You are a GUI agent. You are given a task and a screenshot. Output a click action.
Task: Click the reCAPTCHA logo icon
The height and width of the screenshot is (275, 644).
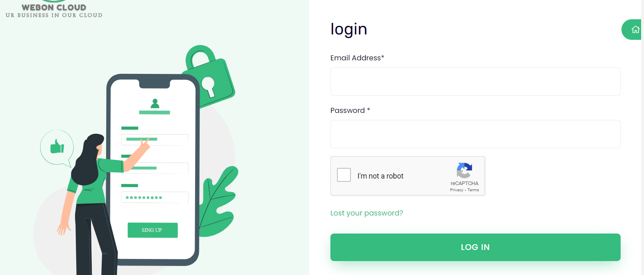(464, 170)
